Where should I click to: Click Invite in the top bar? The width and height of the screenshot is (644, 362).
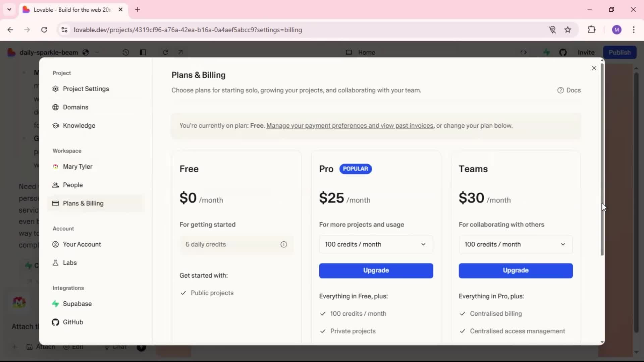pos(586,52)
